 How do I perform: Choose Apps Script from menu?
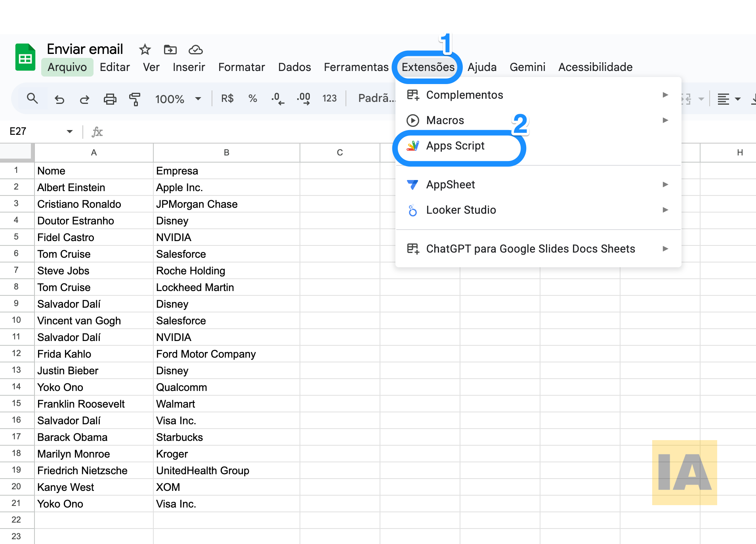(x=538, y=146)
